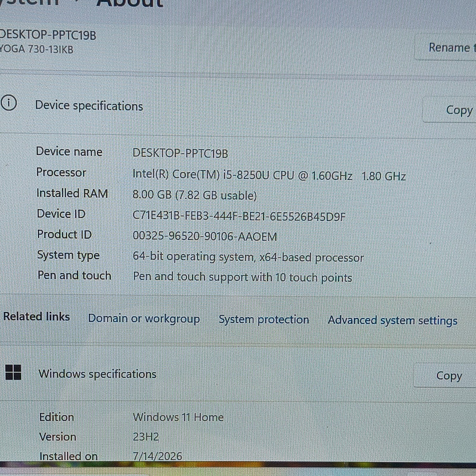Expand the Windows specifications section header
This screenshot has width=476, height=476.
238,374
